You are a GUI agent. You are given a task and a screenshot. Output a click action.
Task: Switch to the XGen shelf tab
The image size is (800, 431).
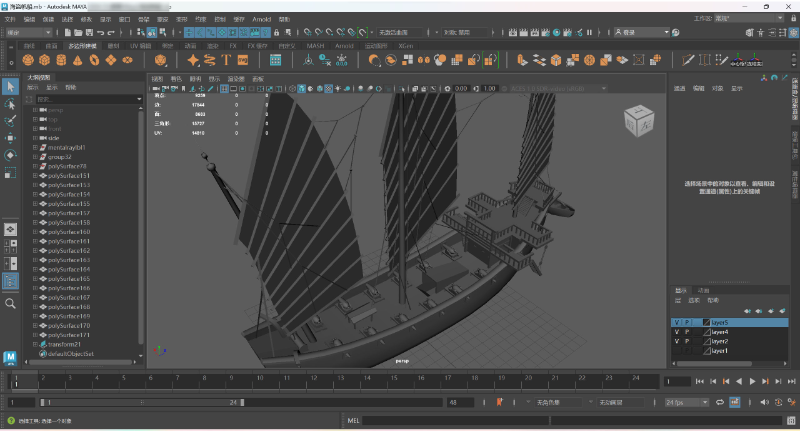click(406, 46)
